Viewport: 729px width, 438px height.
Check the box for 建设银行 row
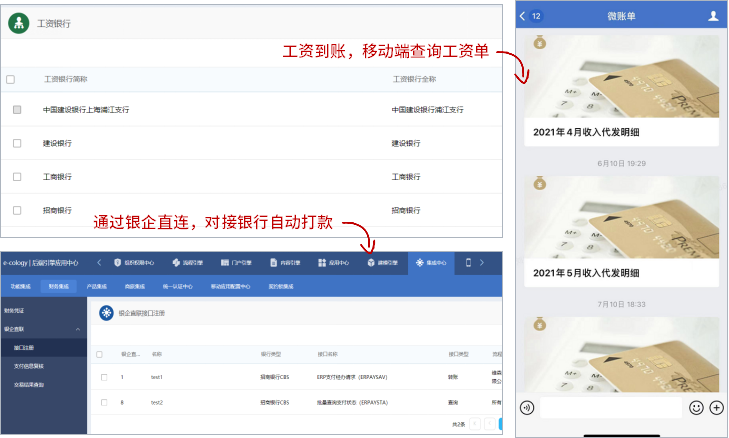16,143
